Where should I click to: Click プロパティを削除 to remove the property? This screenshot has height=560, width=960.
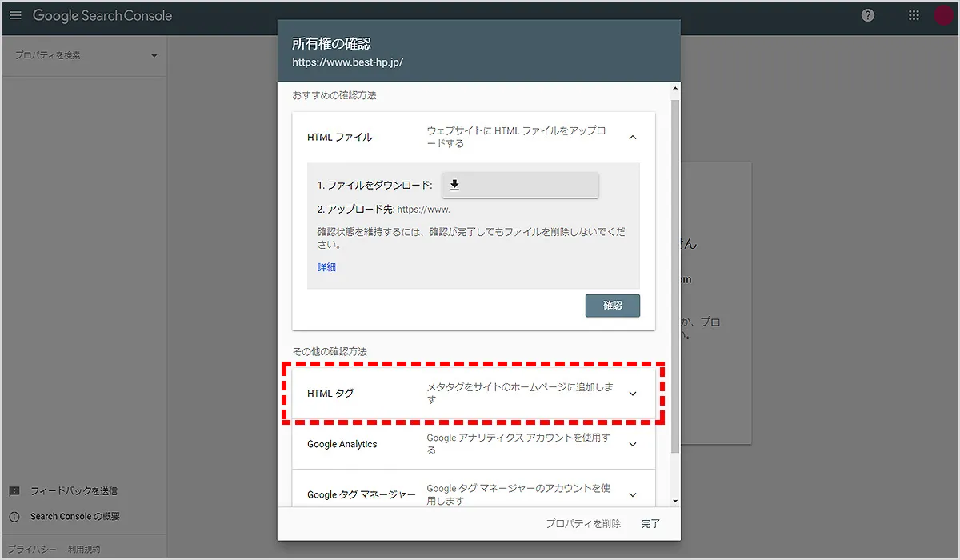point(583,522)
